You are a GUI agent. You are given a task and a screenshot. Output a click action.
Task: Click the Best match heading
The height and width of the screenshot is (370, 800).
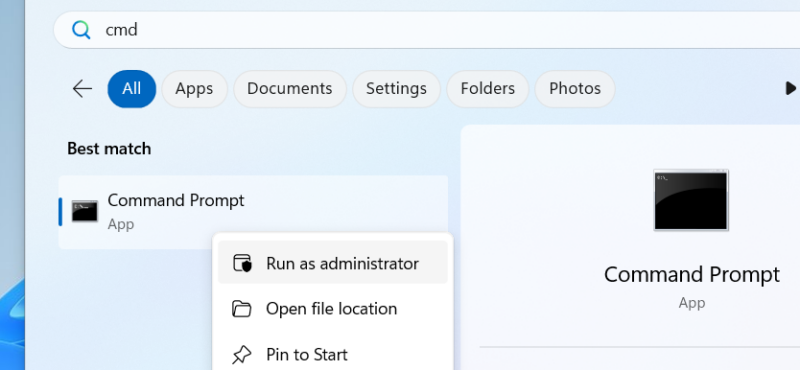click(x=109, y=149)
